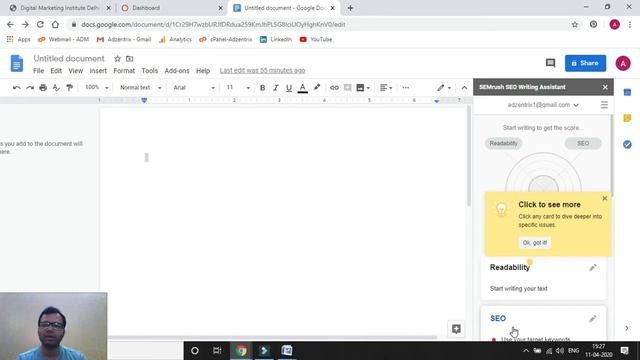Open the Insert menu
The image size is (640, 360).
tap(98, 71)
